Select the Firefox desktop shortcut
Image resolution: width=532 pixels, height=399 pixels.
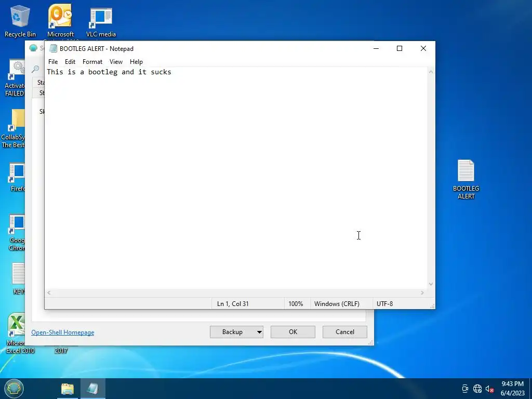[x=17, y=177]
